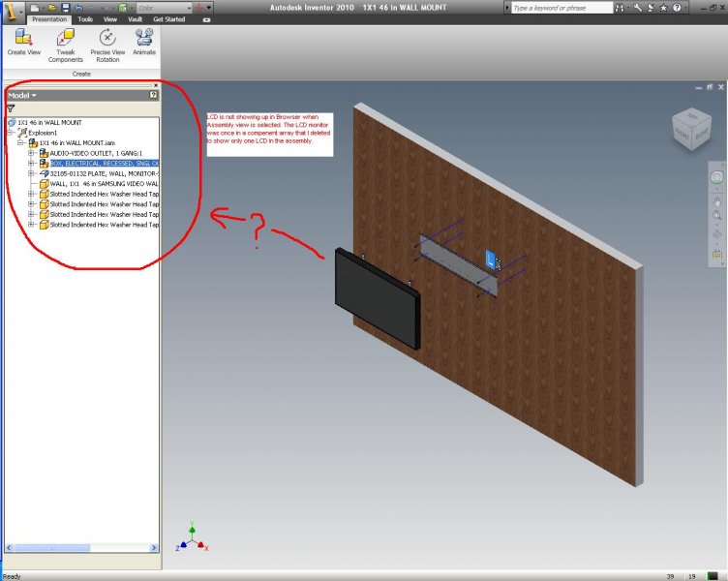Click the Create panel title label

tap(81, 74)
